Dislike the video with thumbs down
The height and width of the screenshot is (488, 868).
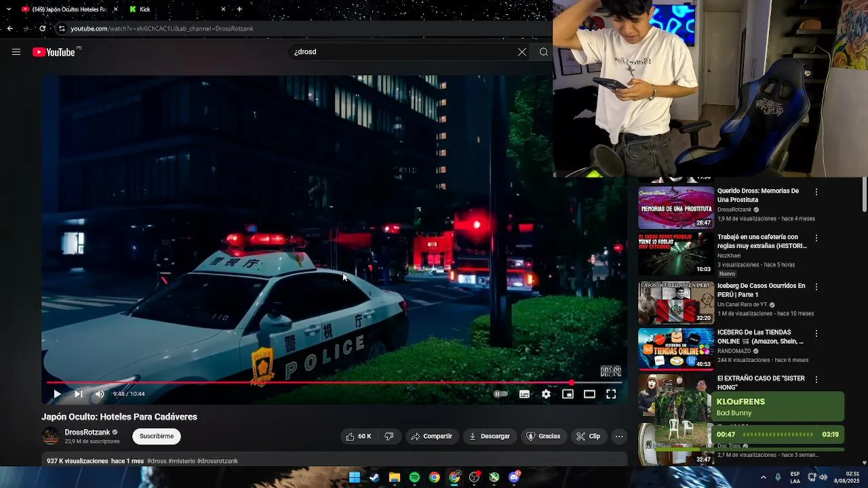389,436
